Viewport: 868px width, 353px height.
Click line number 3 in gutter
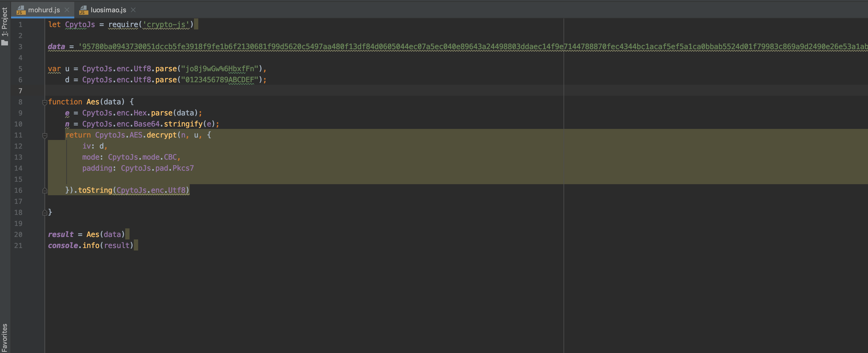point(20,47)
